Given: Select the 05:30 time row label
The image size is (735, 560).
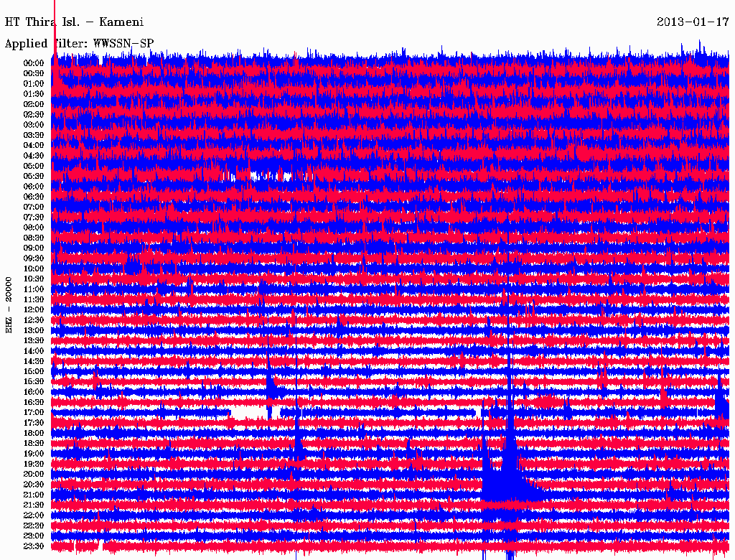Looking at the screenshot, I should [x=34, y=176].
